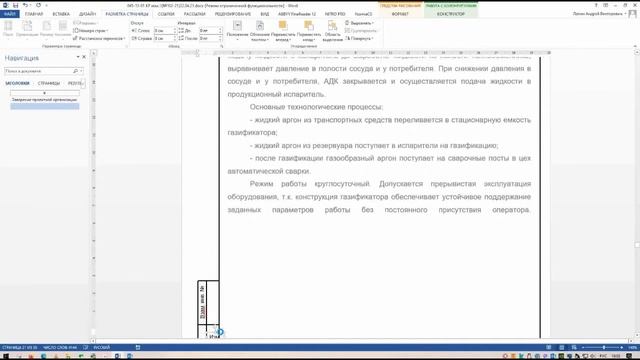Viewport: 640px width, 360px height.
Task: Click page count indicator in status bar
Action: 19,347
